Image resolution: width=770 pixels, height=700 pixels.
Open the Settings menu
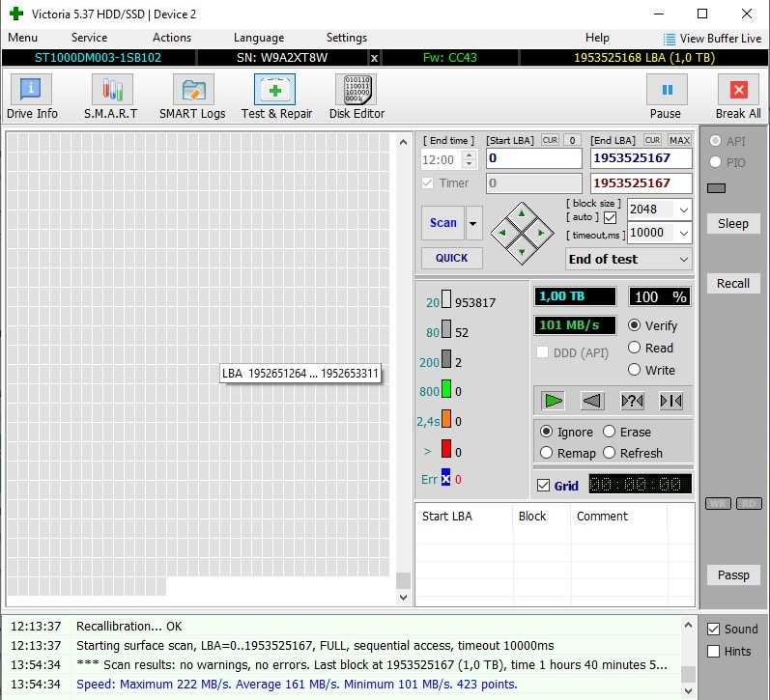tap(347, 38)
